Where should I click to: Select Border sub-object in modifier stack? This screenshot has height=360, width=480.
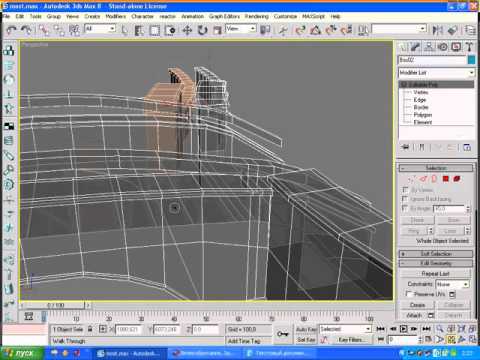point(421,107)
